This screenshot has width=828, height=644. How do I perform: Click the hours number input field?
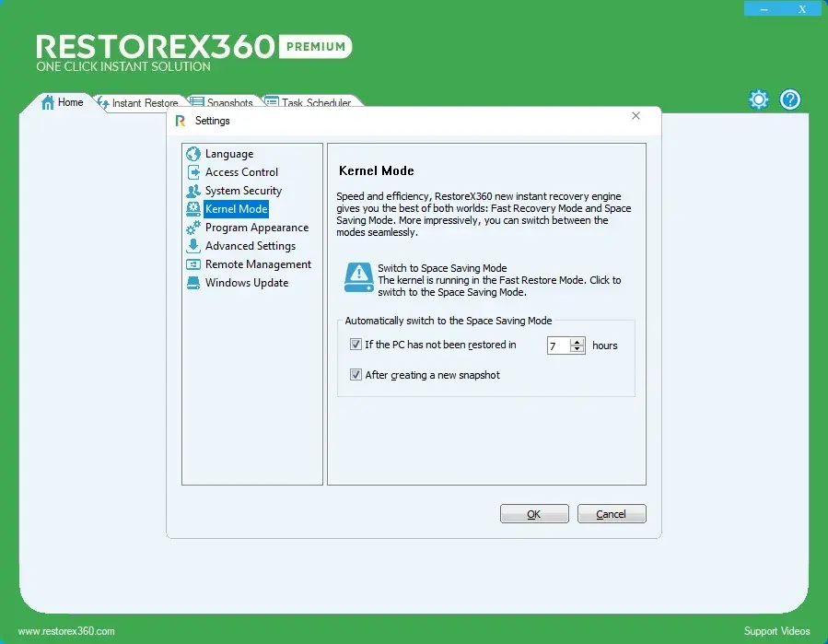click(x=558, y=345)
